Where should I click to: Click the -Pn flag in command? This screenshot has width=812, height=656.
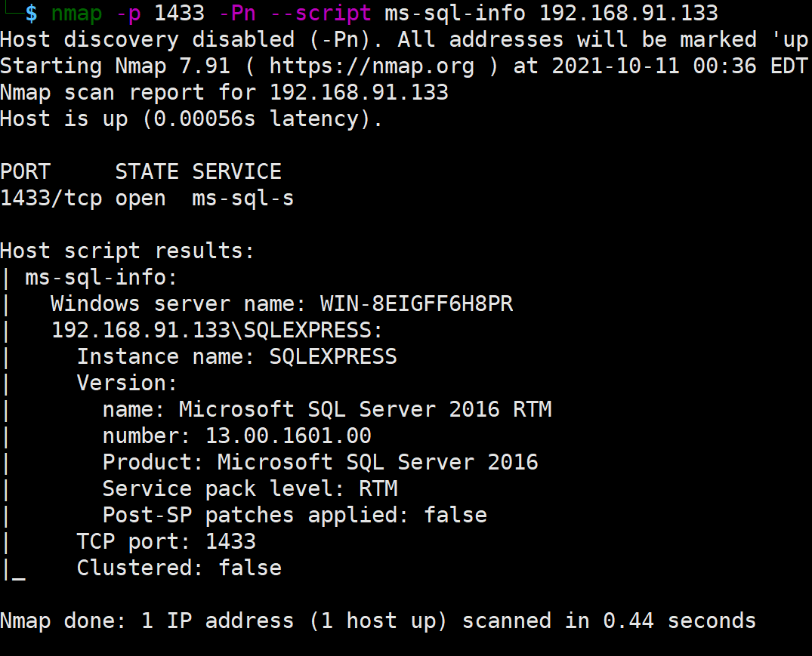tap(237, 13)
